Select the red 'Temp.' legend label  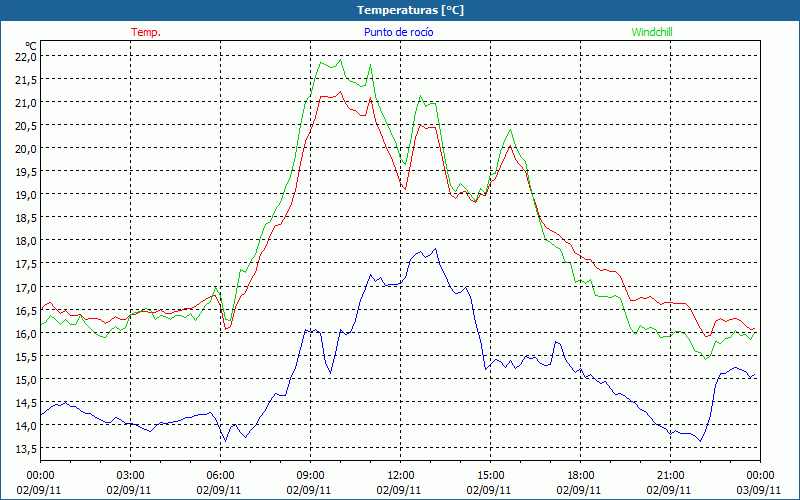[x=146, y=32]
